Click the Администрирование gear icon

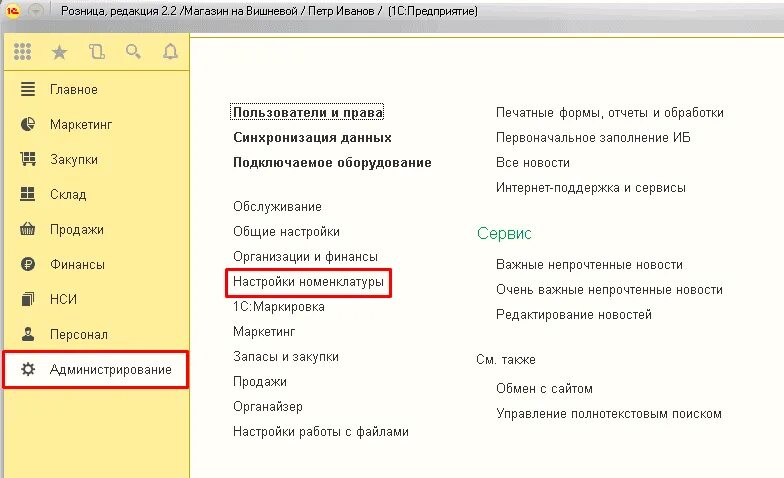click(28, 369)
